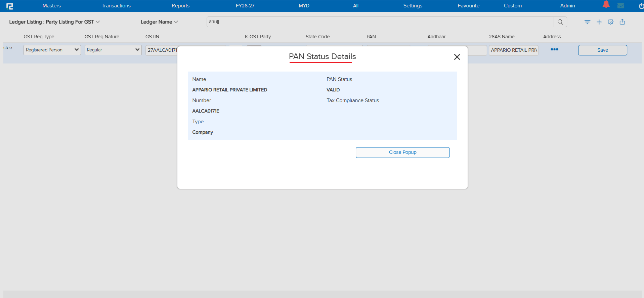Click the Address column header
This screenshot has width=644, height=298.
pyautogui.click(x=552, y=37)
